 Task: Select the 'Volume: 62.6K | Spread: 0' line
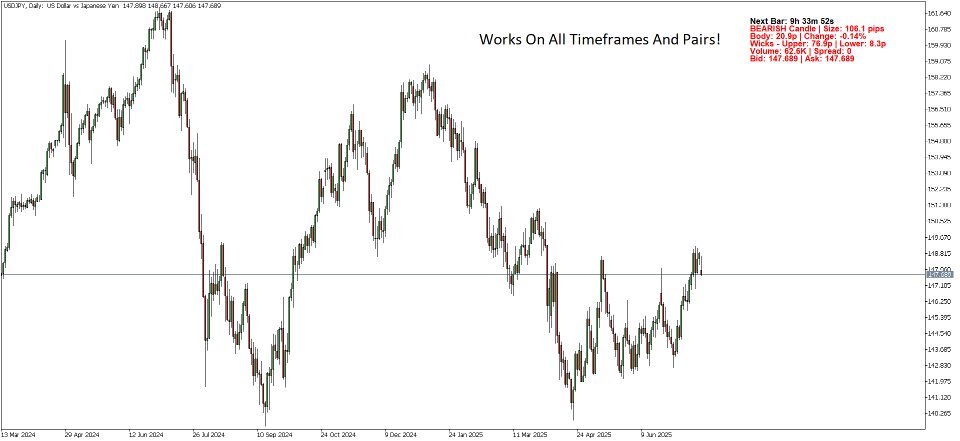click(800, 51)
